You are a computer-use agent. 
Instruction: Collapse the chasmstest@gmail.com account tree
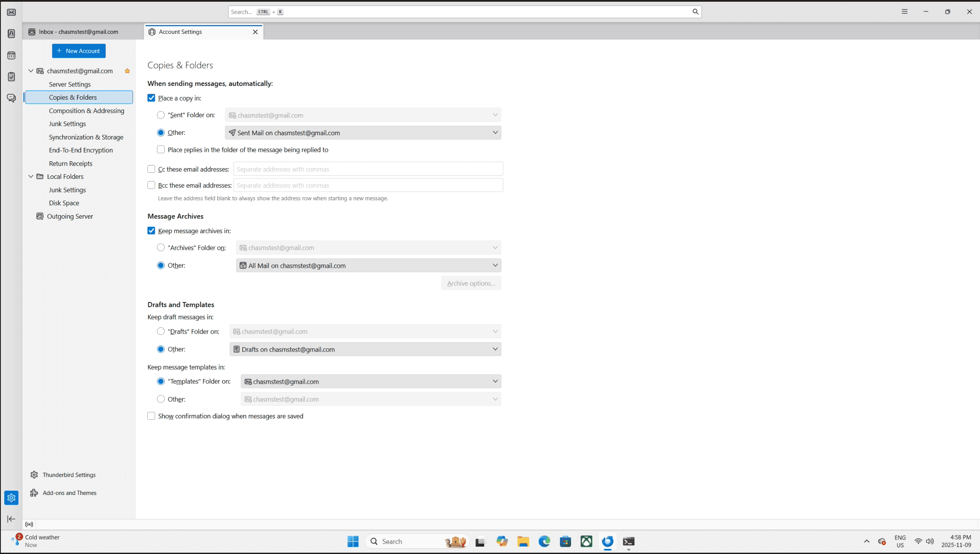tap(31, 71)
